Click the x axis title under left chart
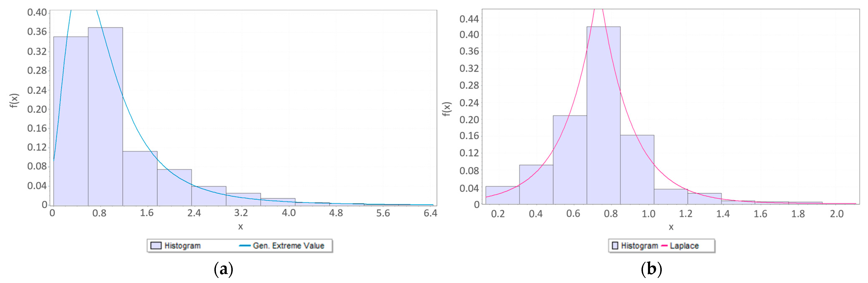Image resolution: width=868 pixels, height=283 pixels. [x=240, y=227]
